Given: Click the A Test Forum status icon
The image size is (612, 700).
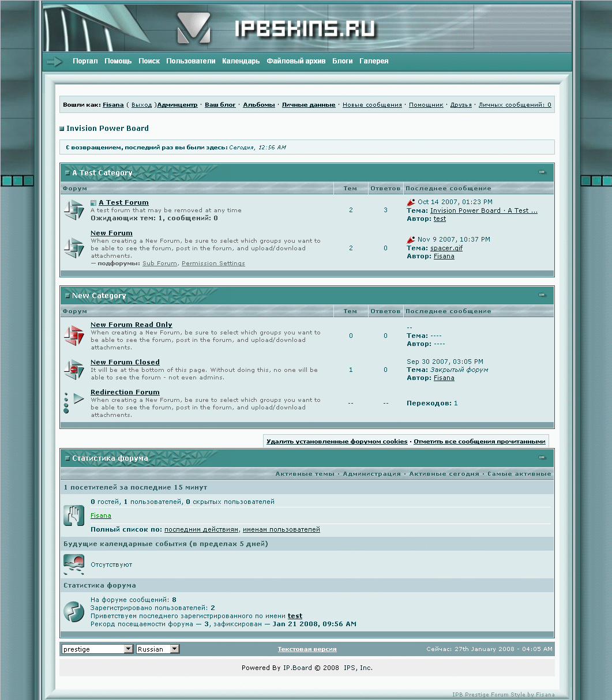Looking at the screenshot, I should point(74,210).
